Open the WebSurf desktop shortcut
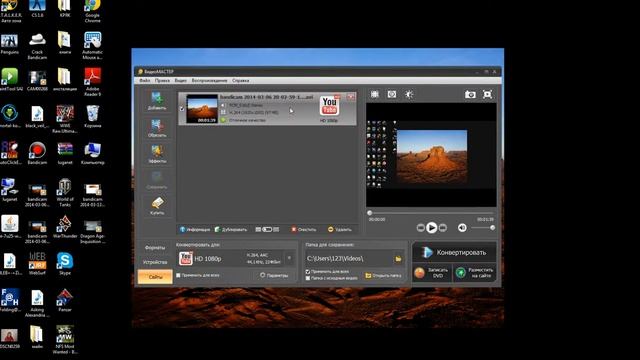The image size is (640, 360). click(x=37, y=264)
